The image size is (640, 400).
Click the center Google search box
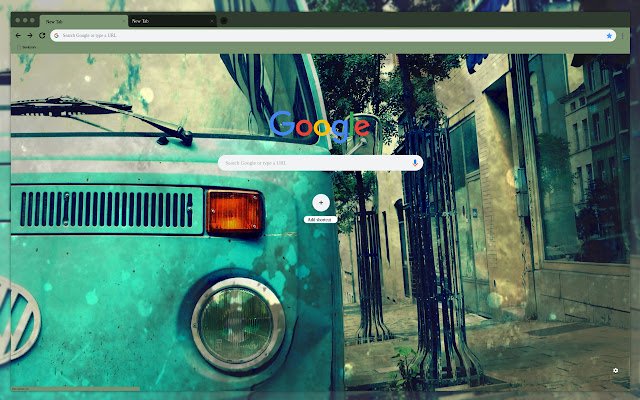click(x=320, y=163)
